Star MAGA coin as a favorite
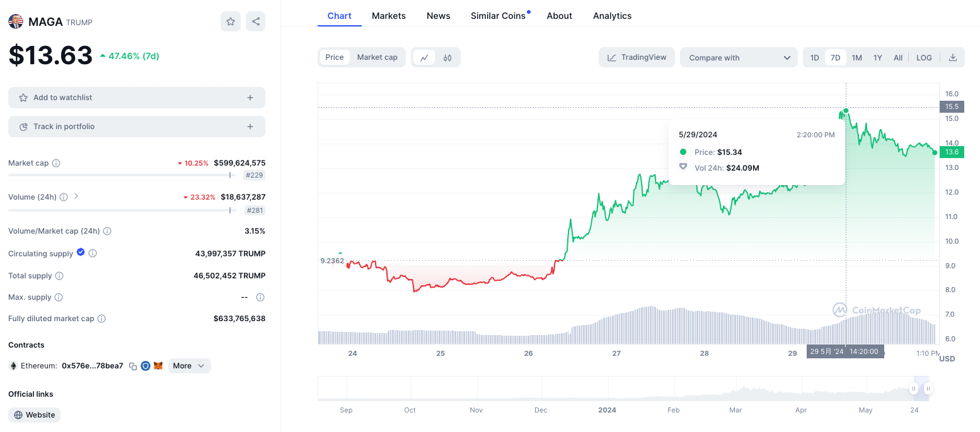Viewport: 980px width, 432px height. [x=231, y=21]
